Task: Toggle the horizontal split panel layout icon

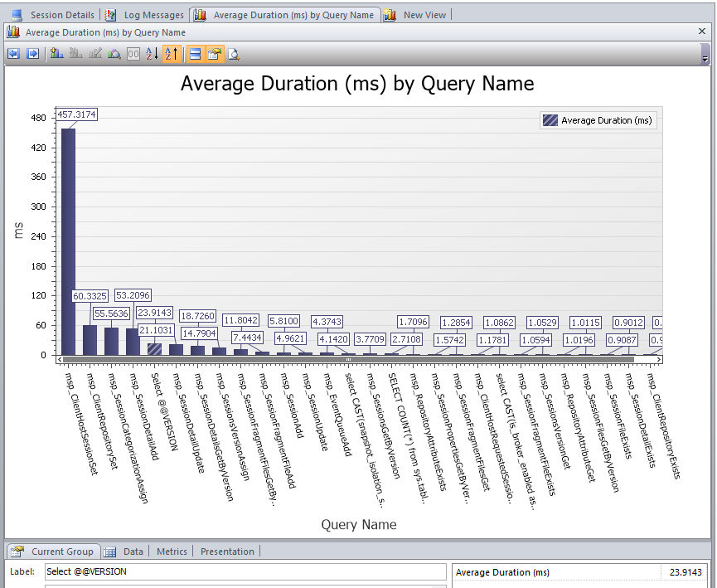Action: pos(196,54)
